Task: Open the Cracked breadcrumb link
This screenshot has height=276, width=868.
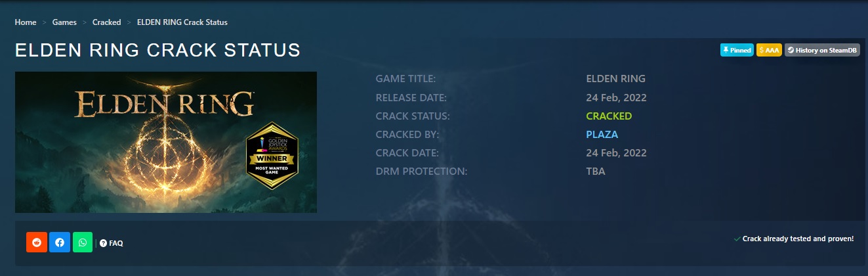Action: pos(106,22)
